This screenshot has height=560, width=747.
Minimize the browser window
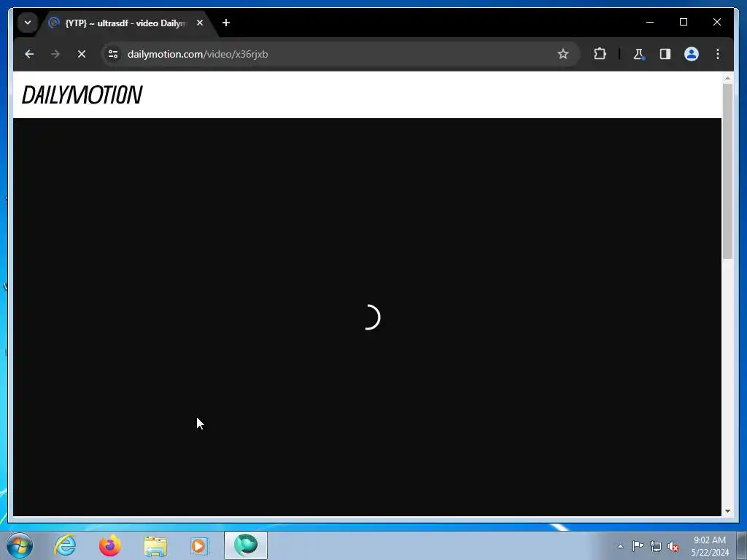click(650, 22)
